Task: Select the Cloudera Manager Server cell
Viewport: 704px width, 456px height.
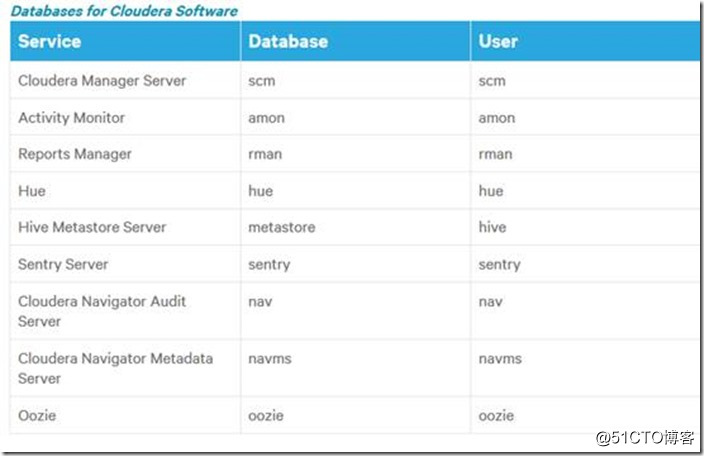Action: click(x=125, y=80)
